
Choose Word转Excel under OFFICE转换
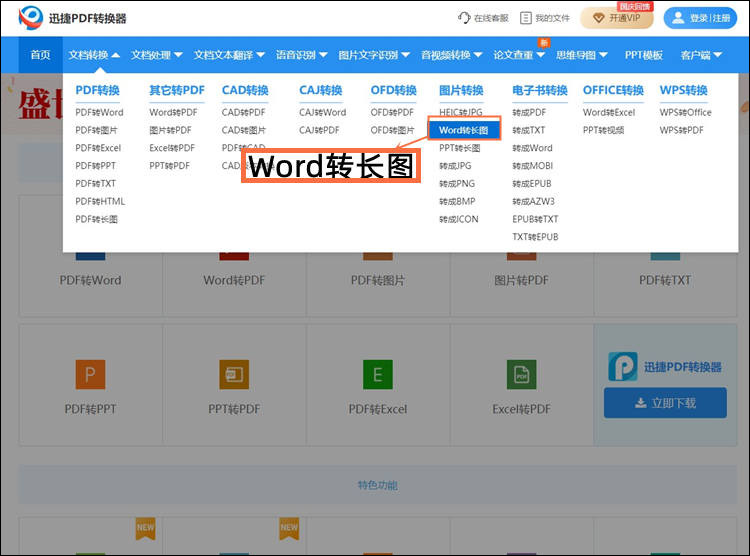tap(609, 112)
